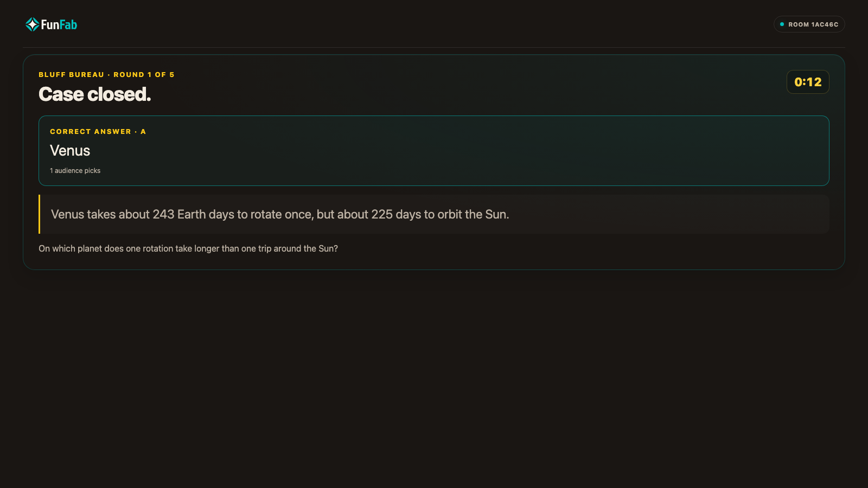Click the Fab part of the FunFab logo
Viewport: 868px width, 488px height.
click(68, 24)
